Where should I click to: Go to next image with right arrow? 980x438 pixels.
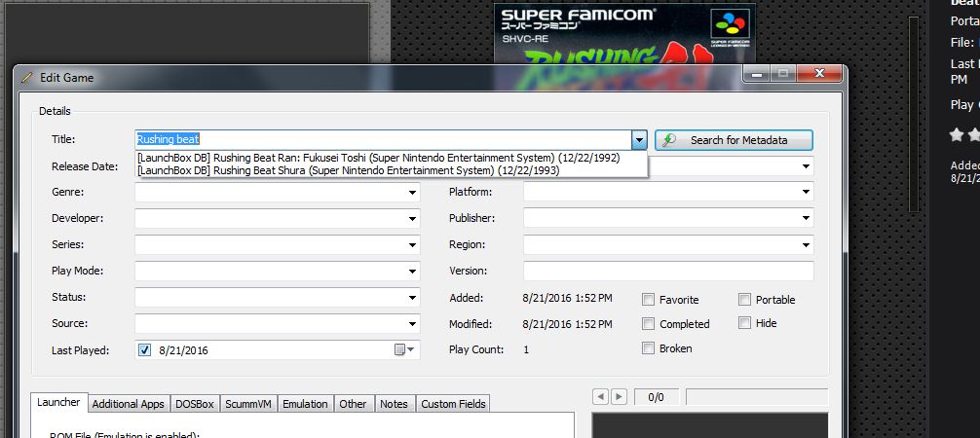tap(619, 397)
